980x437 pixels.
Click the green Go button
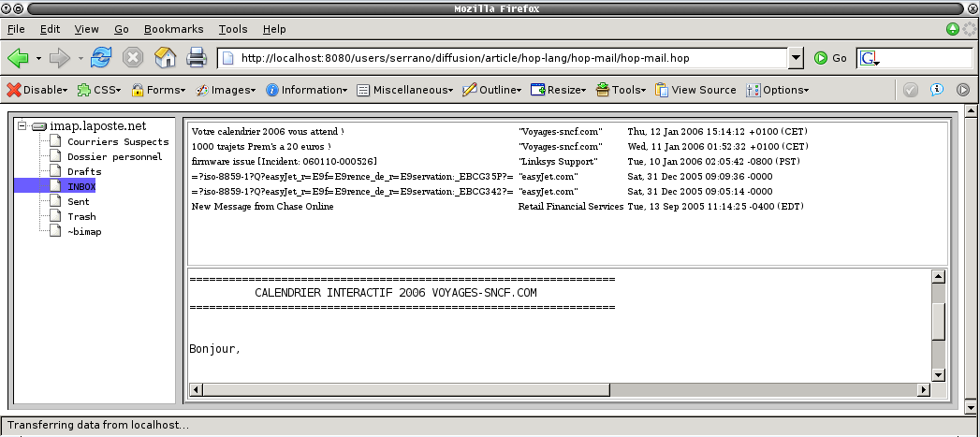coord(830,58)
